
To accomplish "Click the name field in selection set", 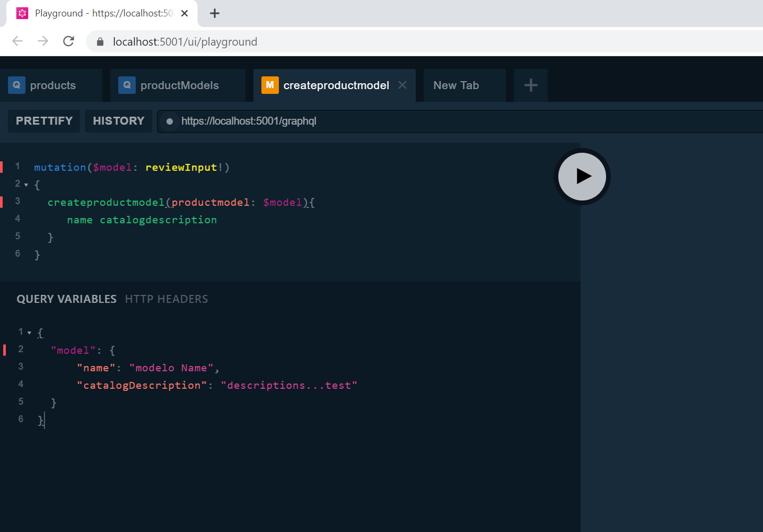I will 80,220.
